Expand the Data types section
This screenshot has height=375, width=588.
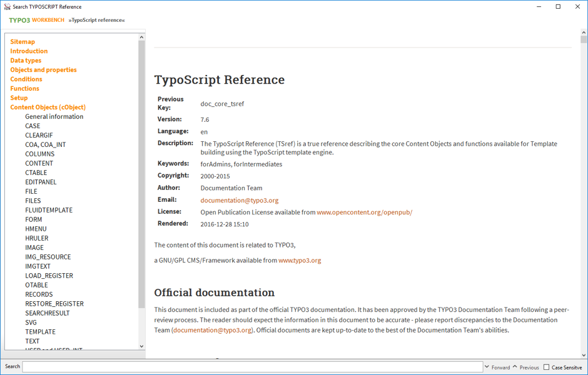(x=26, y=61)
